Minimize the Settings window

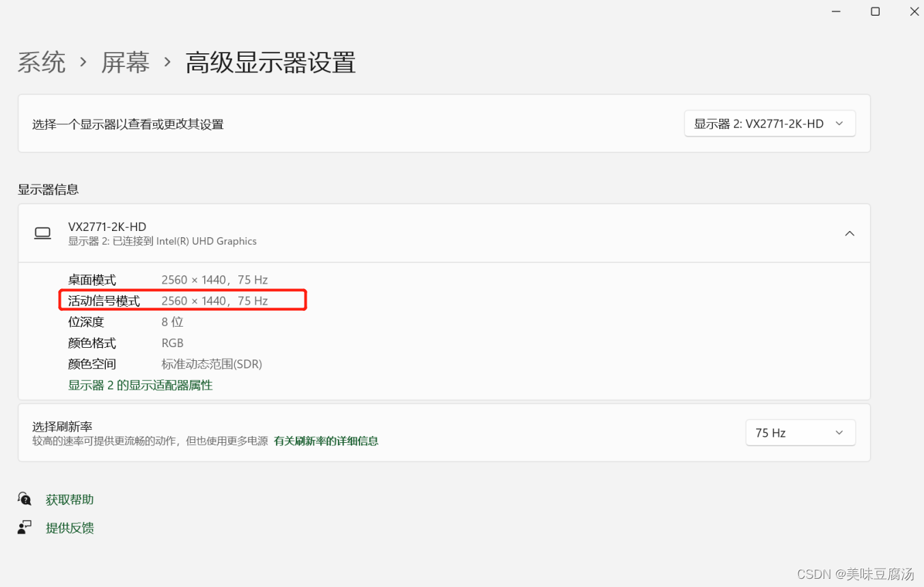(x=836, y=12)
